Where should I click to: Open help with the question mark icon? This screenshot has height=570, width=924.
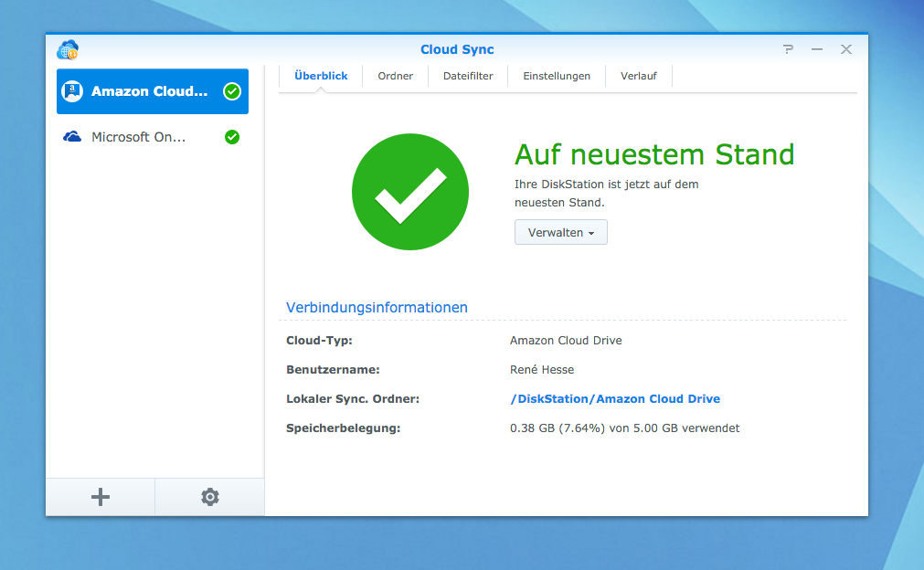(x=788, y=49)
